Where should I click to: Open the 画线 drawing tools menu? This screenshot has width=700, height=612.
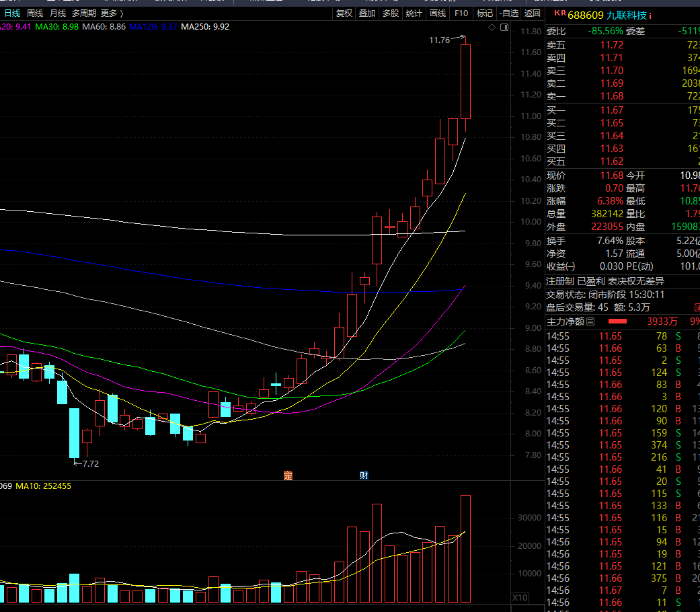[x=438, y=13]
